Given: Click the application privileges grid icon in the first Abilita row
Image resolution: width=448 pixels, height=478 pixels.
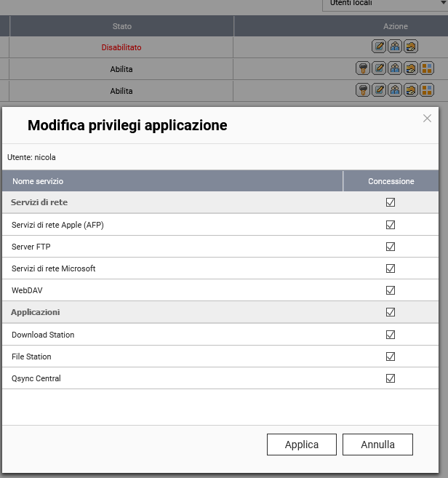Looking at the screenshot, I should point(427,68).
